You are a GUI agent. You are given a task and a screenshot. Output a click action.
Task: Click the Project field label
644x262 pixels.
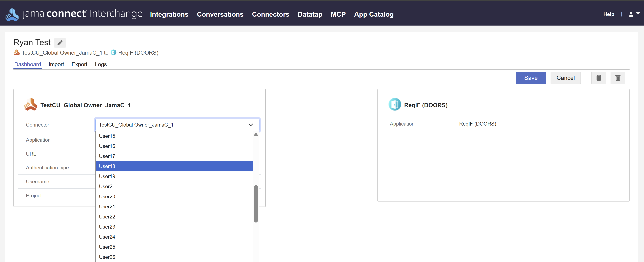pos(34,195)
